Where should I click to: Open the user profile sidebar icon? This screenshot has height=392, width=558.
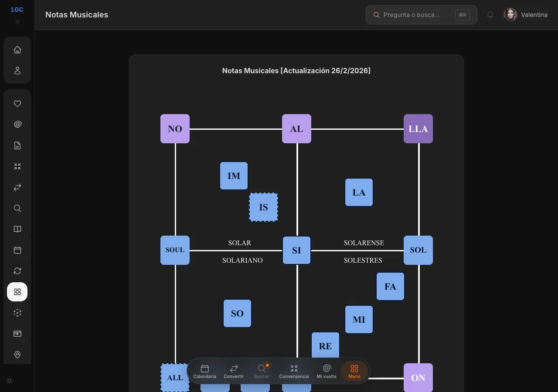click(x=17, y=71)
